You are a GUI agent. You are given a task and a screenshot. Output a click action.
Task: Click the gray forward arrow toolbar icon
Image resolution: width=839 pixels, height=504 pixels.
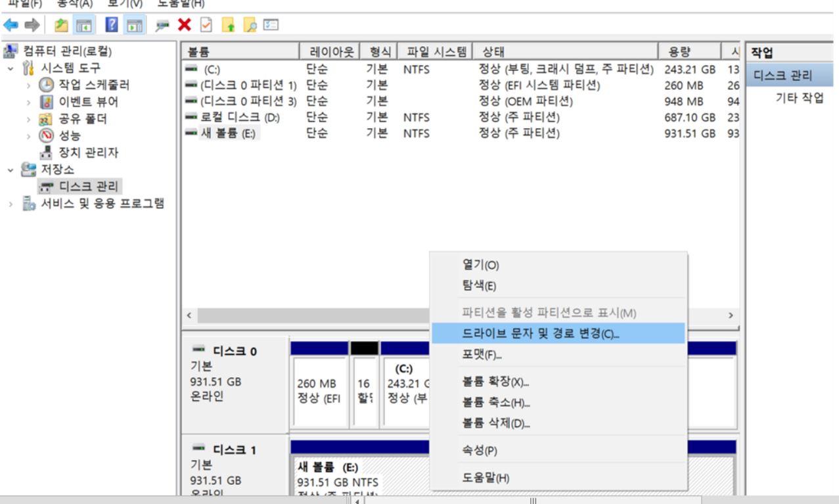pos(31,26)
